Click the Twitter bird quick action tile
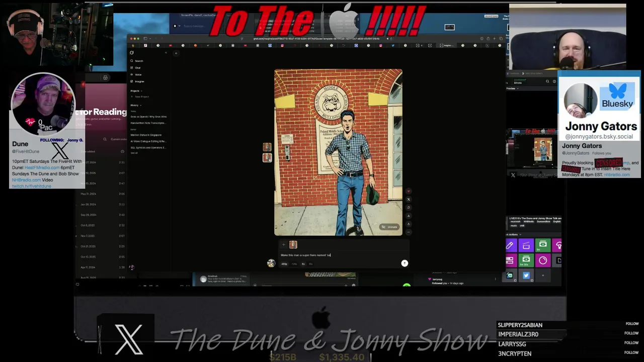Viewport: 644px width, 362px height. (526, 276)
